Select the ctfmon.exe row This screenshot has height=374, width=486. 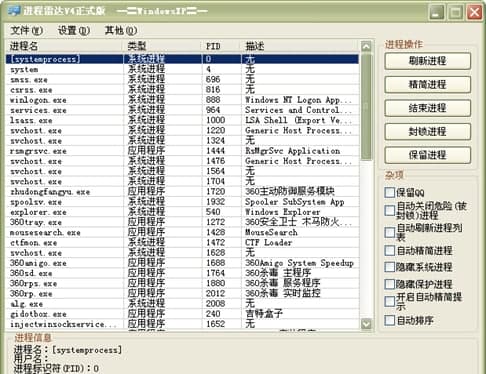pyautogui.click(x=183, y=243)
